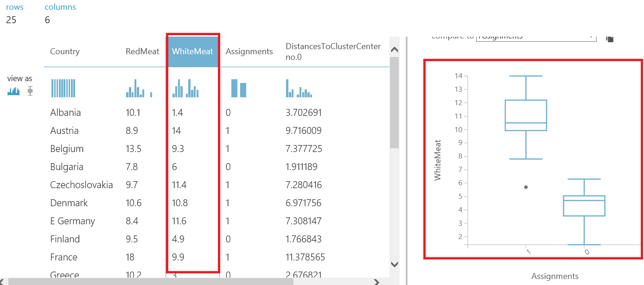The height and width of the screenshot is (285, 644).
Task: Click the columns count 6
Action: [47, 20]
